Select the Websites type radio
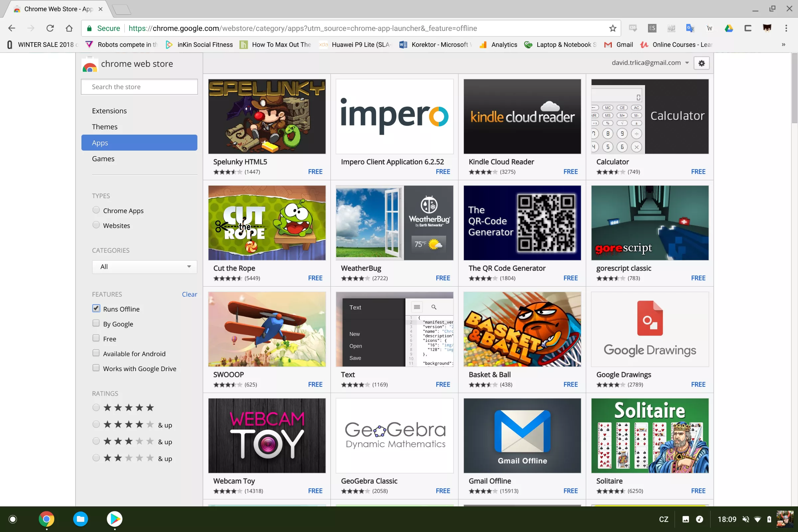The image size is (798, 532). pyautogui.click(x=96, y=225)
